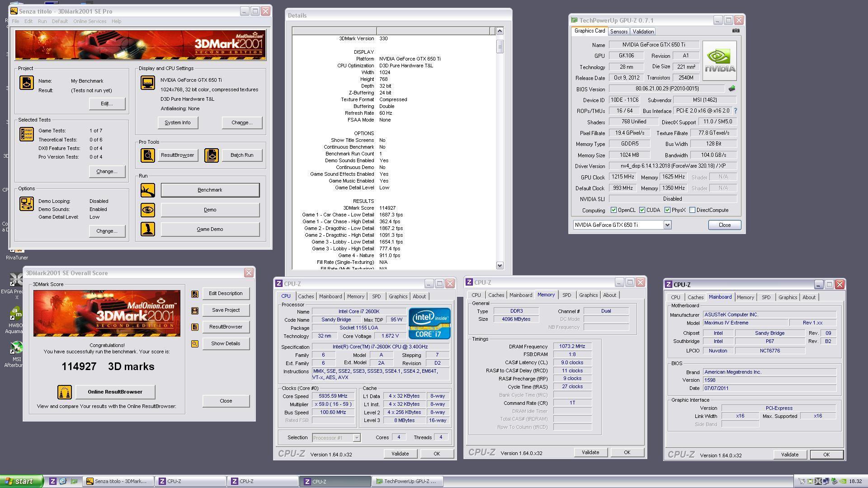Click the Options panel icon in 3DMark2001
This screenshot has width=868, height=488.
pyautogui.click(x=26, y=204)
